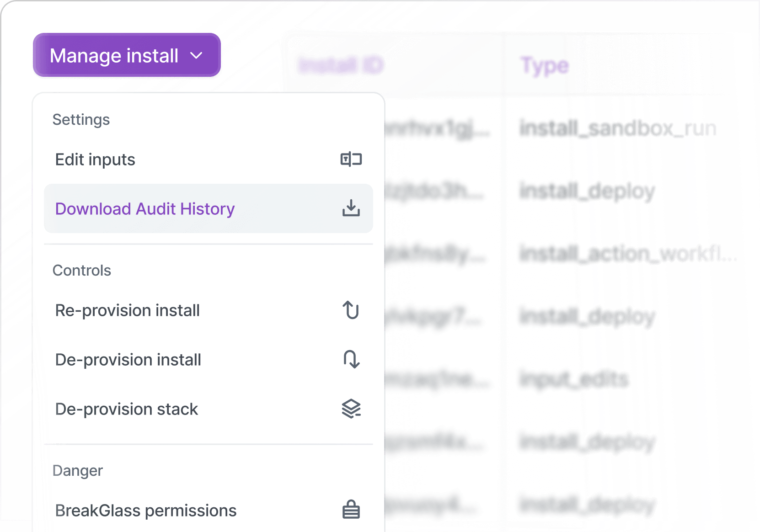Select Re-provision install option

[x=127, y=310]
